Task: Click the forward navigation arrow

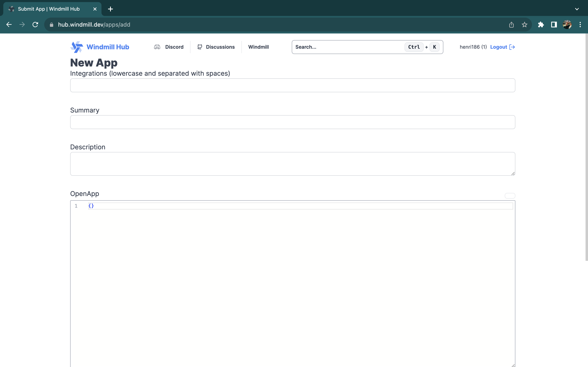Action: [22, 25]
